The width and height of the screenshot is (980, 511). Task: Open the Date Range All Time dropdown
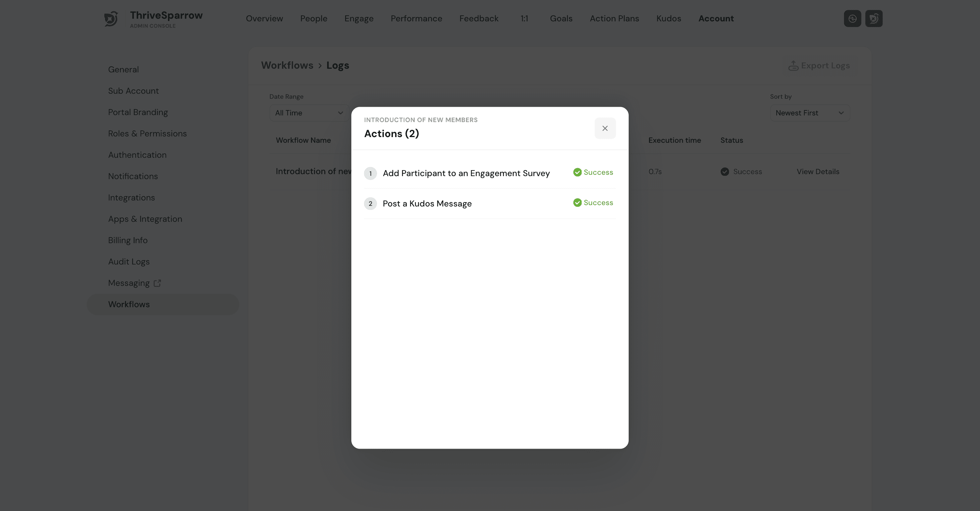tap(309, 113)
